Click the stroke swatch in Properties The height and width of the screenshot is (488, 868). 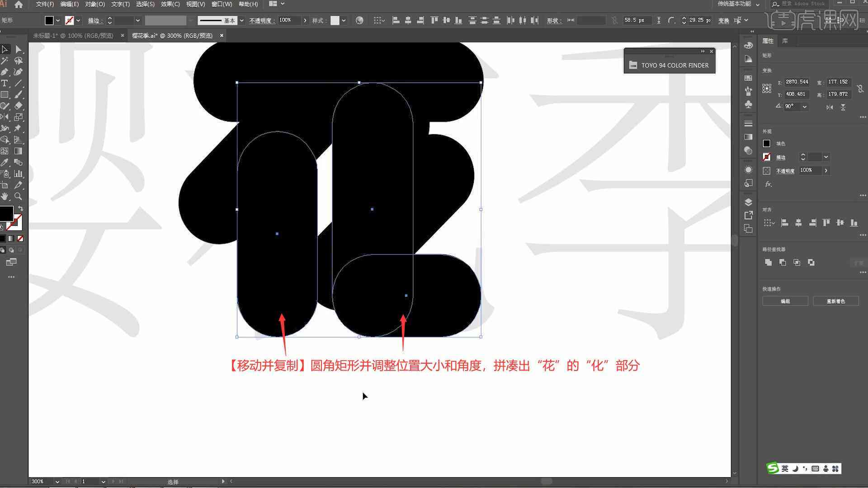pos(767,157)
